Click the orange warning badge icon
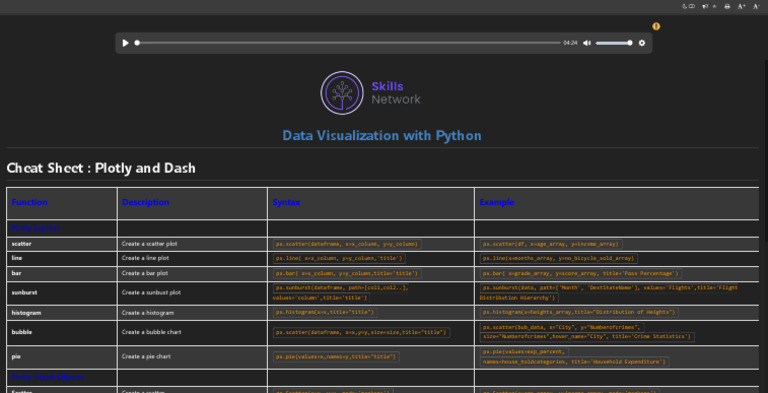Viewport: 768px width, 393px height. click(656, 26)
